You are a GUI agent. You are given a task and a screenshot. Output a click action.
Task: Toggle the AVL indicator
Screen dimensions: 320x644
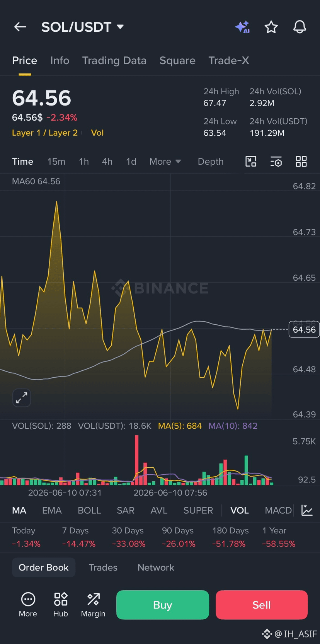coord(159,510)
